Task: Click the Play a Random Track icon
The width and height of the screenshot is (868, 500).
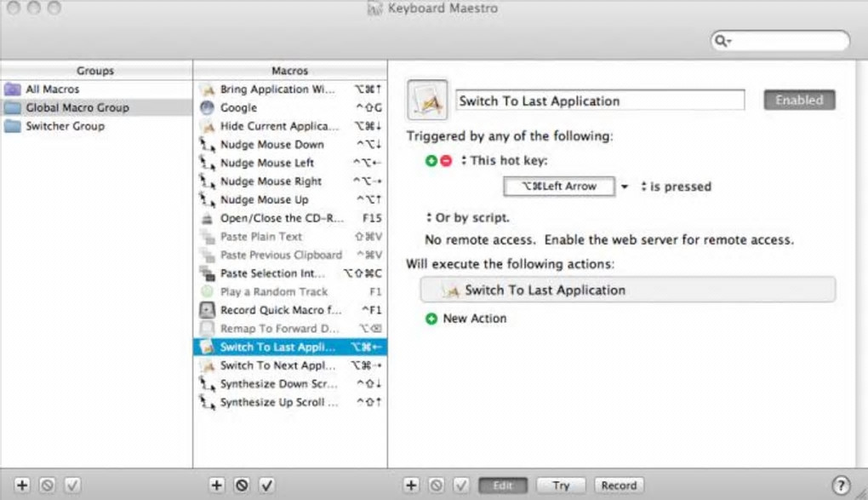Action: point(207,291)
